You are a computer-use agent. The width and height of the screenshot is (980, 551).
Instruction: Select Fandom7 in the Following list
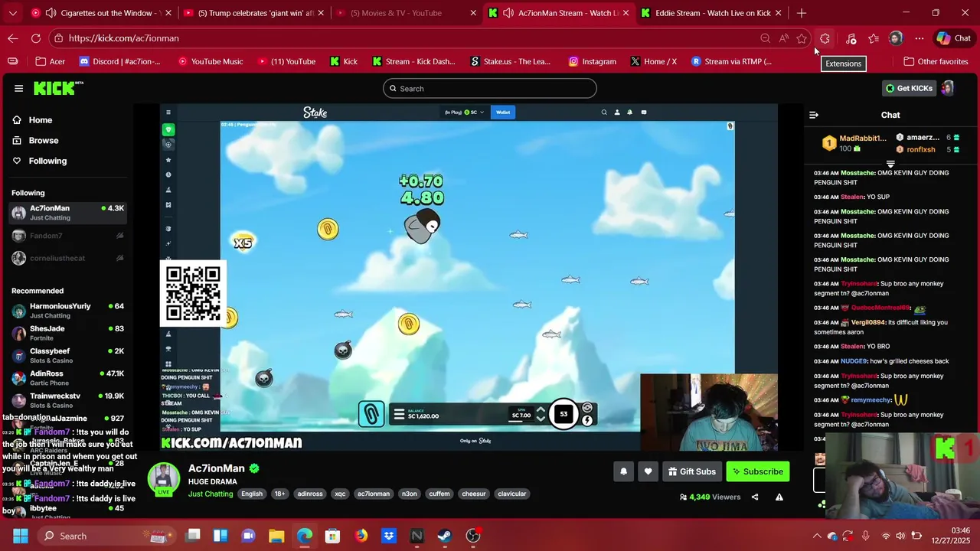click(67, 236)
